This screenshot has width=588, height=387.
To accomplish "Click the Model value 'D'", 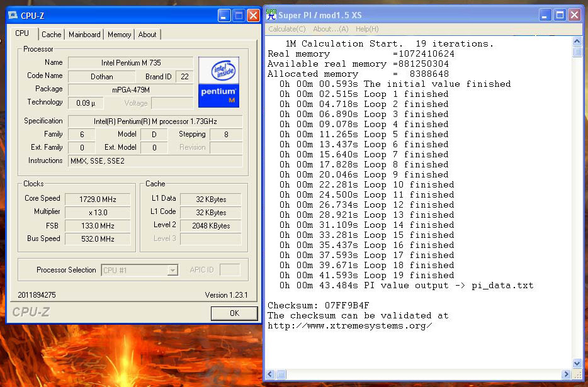I will point(154,134).
